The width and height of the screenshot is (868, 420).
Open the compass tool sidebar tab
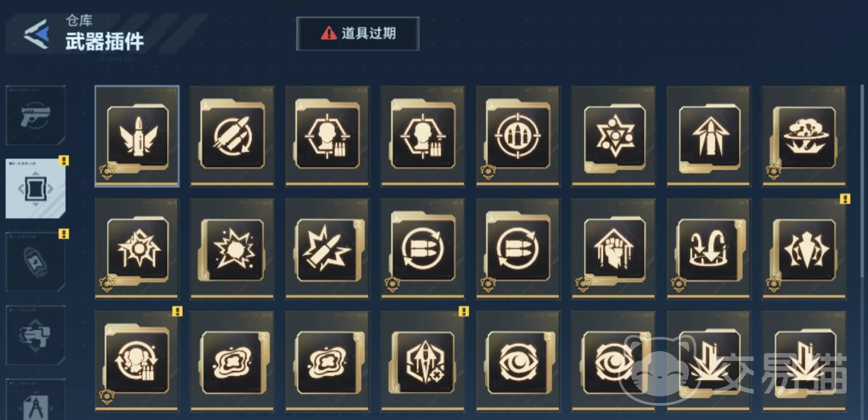click(x=36, y=399)
